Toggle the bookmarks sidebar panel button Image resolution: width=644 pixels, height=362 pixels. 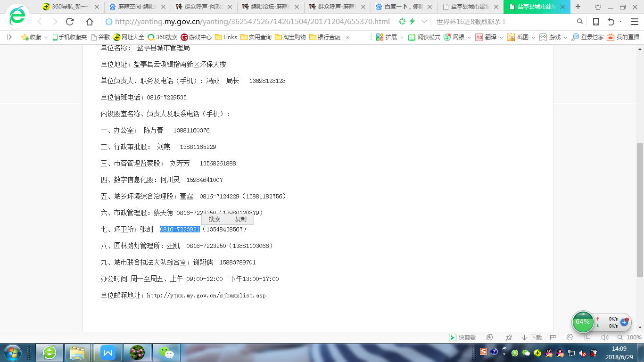(x=9, y=37)
